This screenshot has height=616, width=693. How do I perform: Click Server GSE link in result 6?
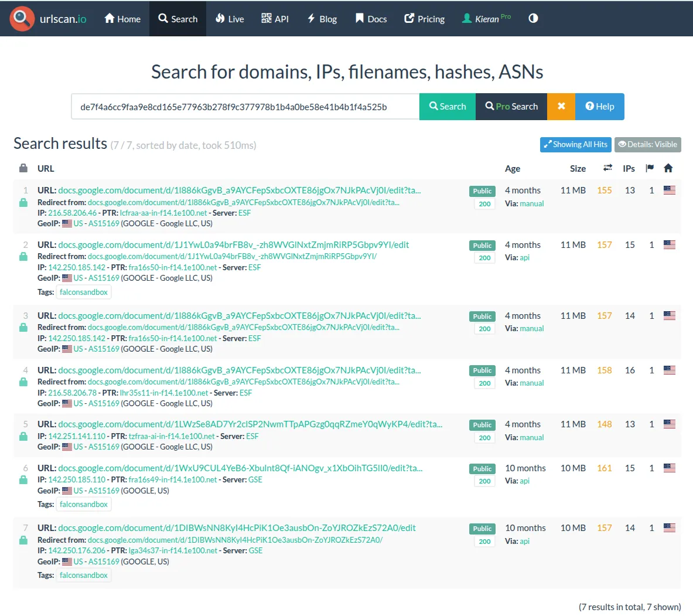[255, 479]
